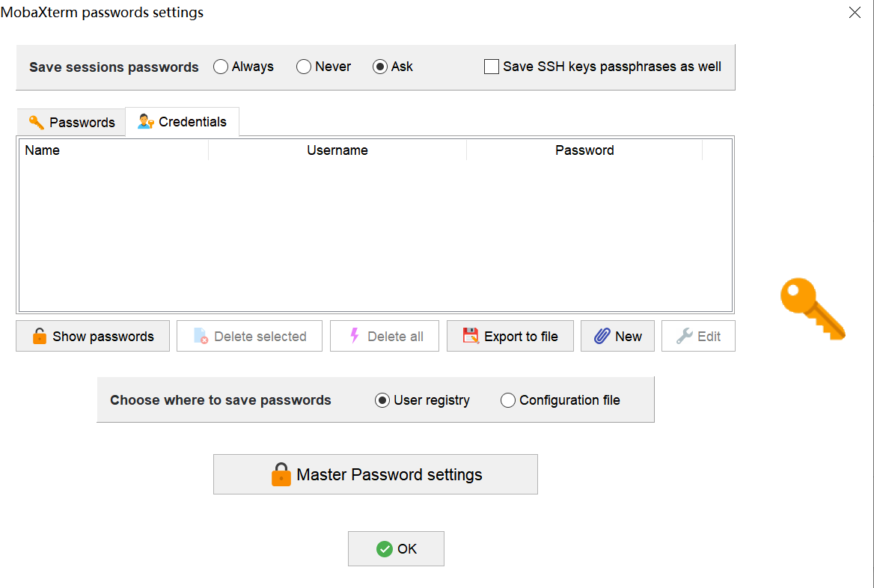
Task: Click the lightning bolt icon on Delete all
Action: click(355, 336)
